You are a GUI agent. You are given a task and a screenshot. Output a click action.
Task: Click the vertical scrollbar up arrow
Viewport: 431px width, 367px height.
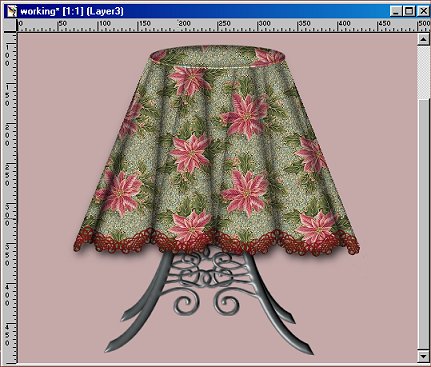[x=423, y=40]
